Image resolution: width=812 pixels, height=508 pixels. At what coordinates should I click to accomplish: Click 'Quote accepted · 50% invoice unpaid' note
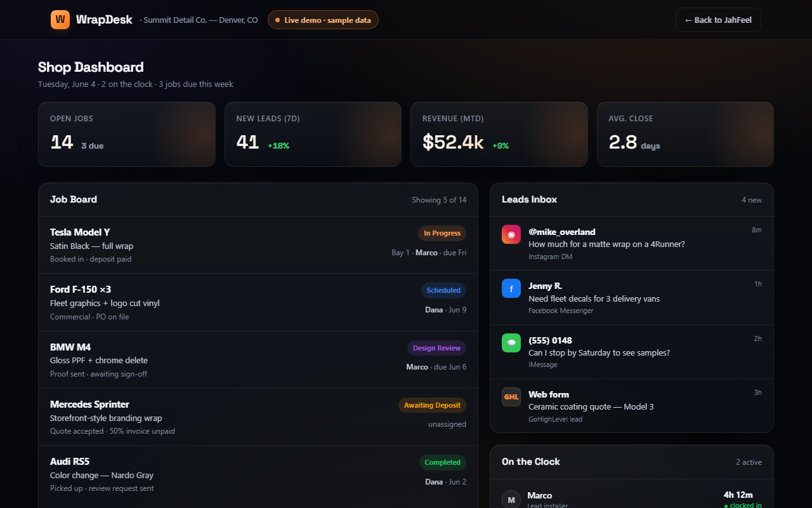click(x=112, y=431)
